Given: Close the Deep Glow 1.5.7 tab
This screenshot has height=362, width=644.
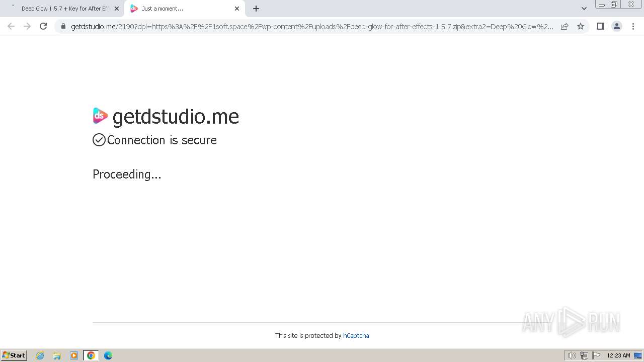Looking at the screenshot, I should click(x=117, y=9).
